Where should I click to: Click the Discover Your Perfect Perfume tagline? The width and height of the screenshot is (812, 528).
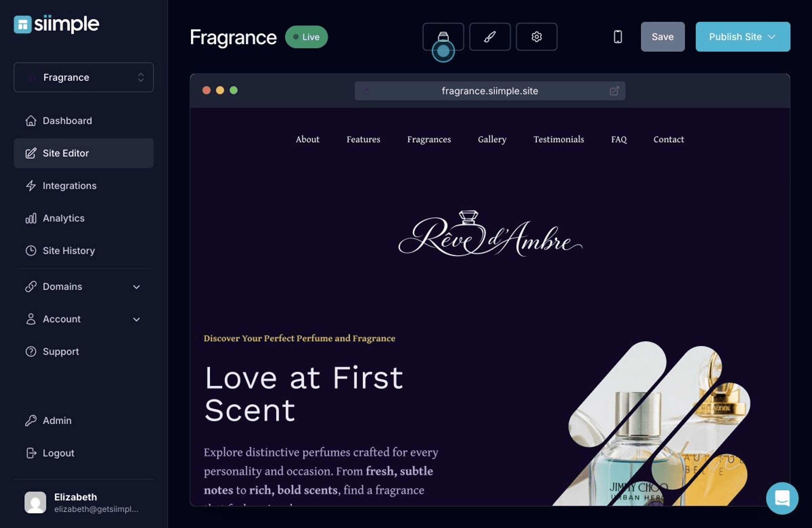point(299,338)
